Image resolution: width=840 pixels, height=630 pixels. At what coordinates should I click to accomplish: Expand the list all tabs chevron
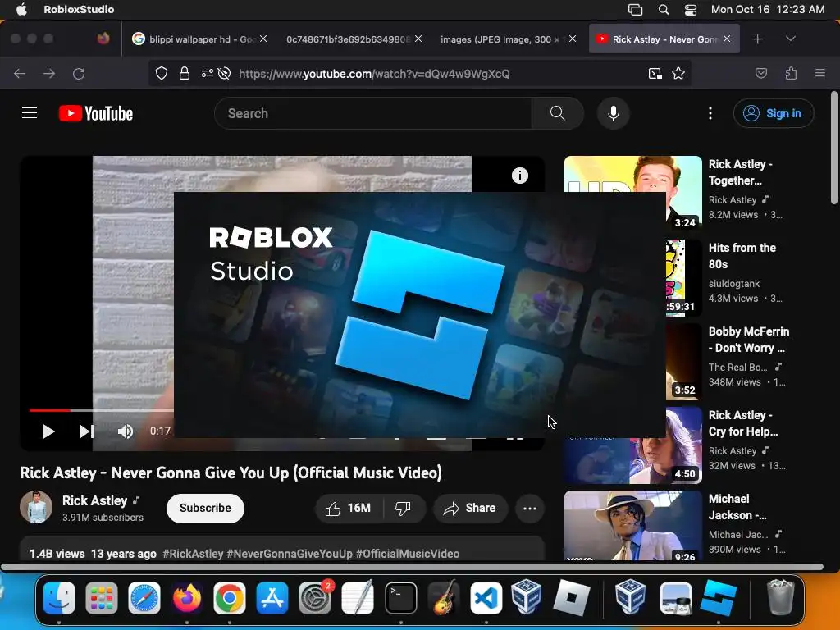pyautogui.click(x=790, y=39)
